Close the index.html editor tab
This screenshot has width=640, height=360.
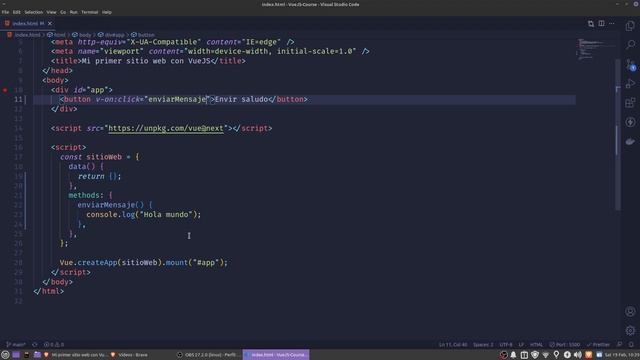pos(50,24)
